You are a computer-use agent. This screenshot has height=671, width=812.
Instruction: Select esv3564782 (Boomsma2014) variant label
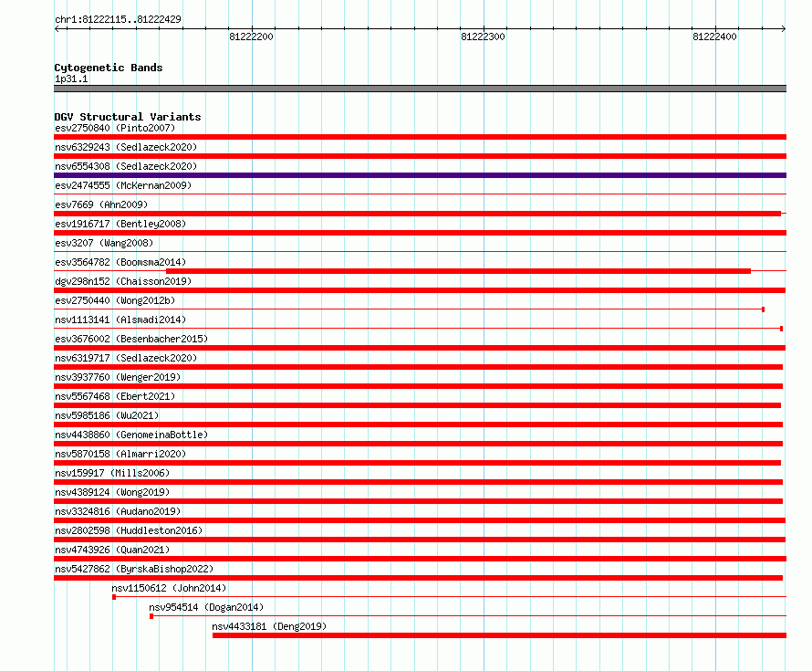tap(120, 262)
